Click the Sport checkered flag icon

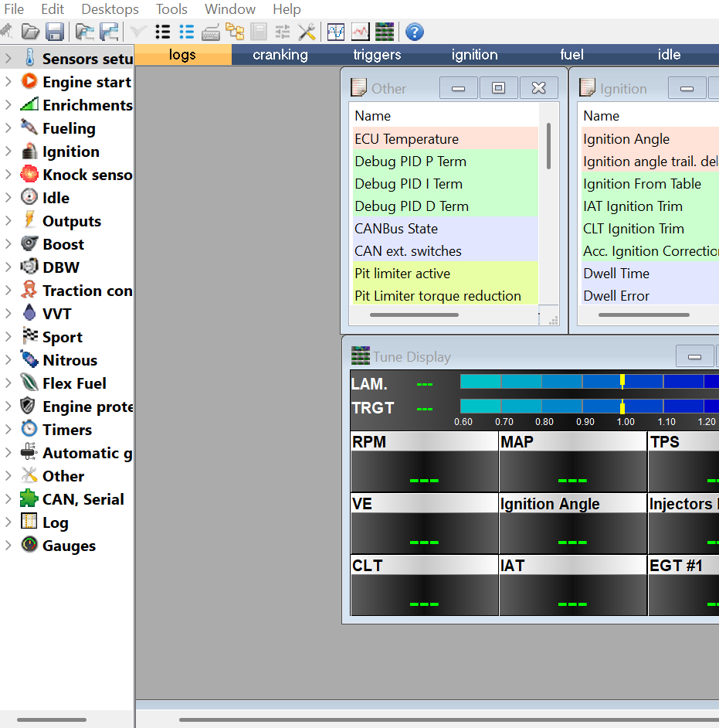[x=29, y=335]
